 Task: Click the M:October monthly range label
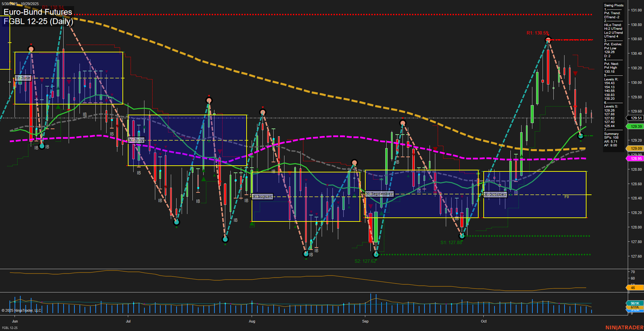pyautogui.click(x=495, y=194)
